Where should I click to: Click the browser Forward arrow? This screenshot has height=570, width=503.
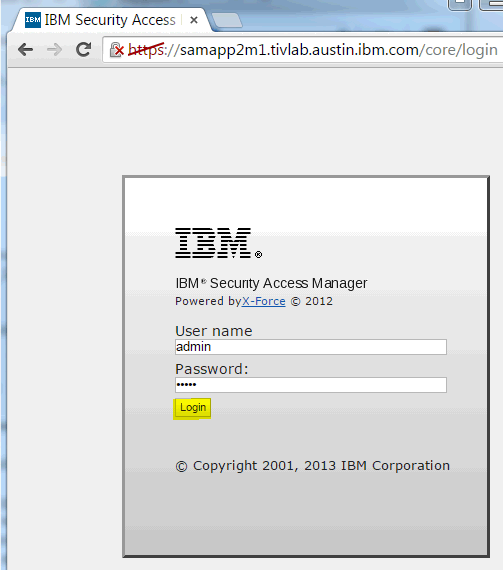click(55, 49)
